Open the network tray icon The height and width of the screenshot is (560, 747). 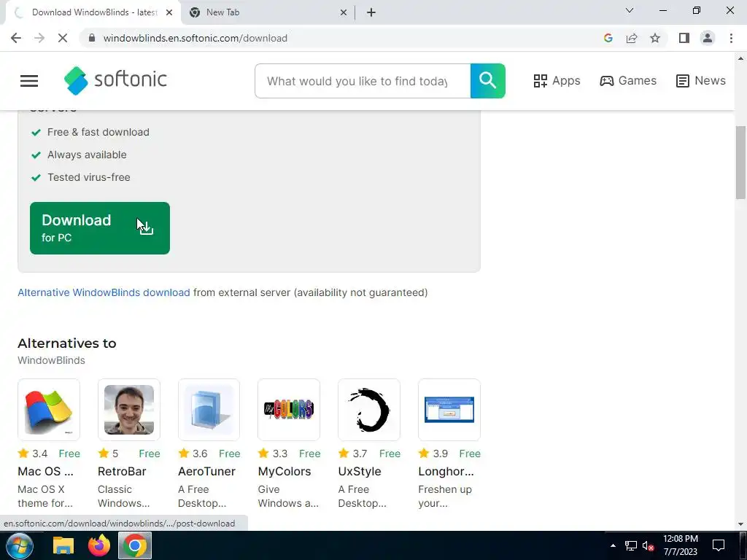(631, 545)
